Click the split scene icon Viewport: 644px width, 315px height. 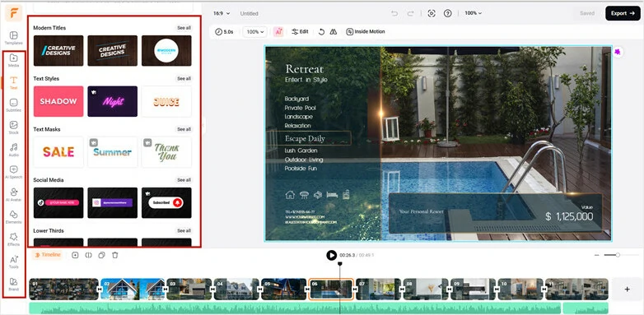click(x=88, y=255)
